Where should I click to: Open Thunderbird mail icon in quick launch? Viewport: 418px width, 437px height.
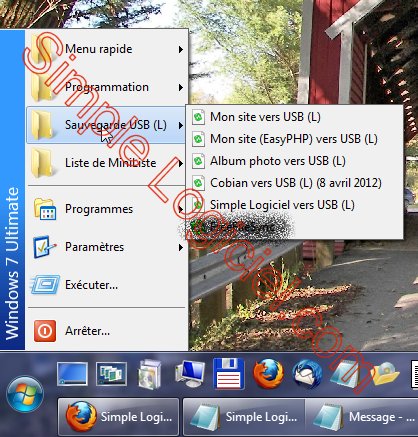tap(307, 373)
